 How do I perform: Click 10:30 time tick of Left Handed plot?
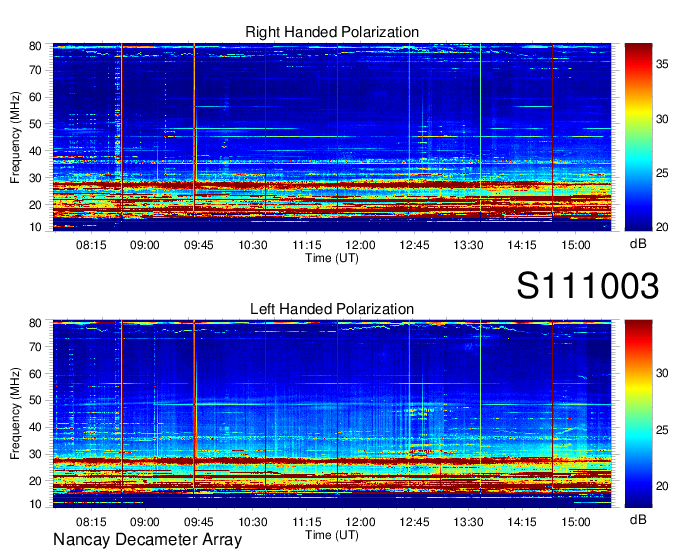coord(253,522)
